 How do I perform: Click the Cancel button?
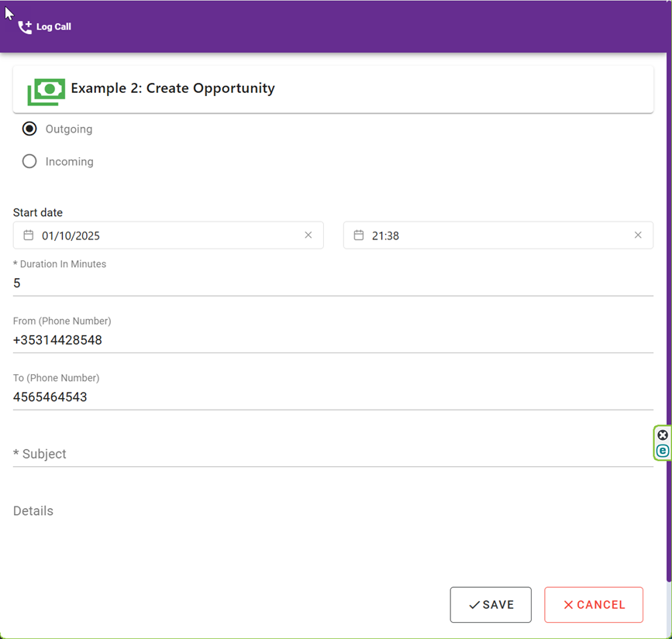pyautogui.click(x=594, y=605)
